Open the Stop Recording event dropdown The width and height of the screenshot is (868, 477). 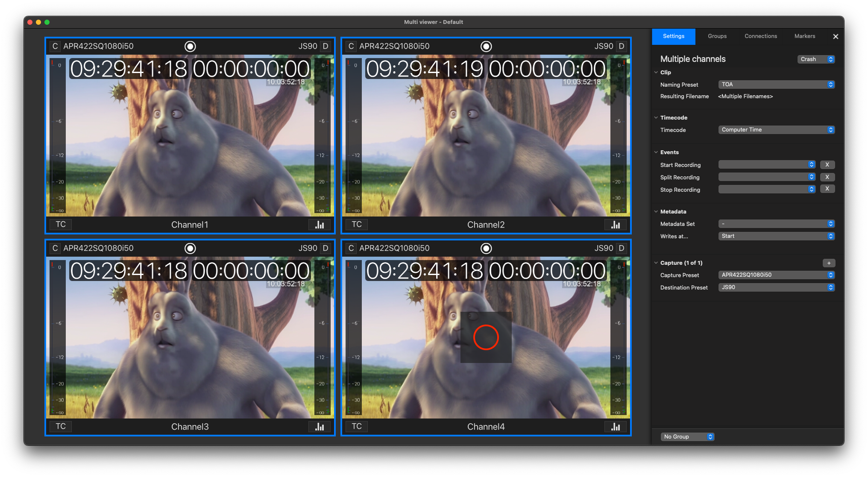click(x=767, y=189)
